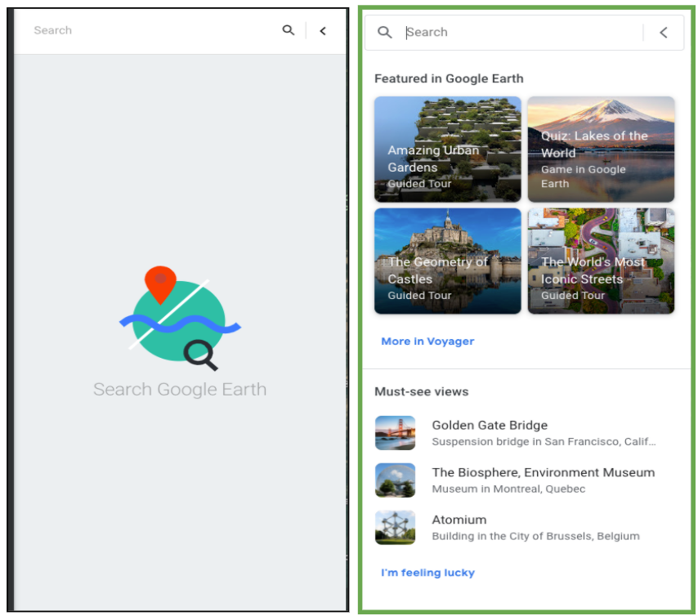698x616 pixels.
Task: Collapse the right search panel with its chevron
Action: [663, 32]
